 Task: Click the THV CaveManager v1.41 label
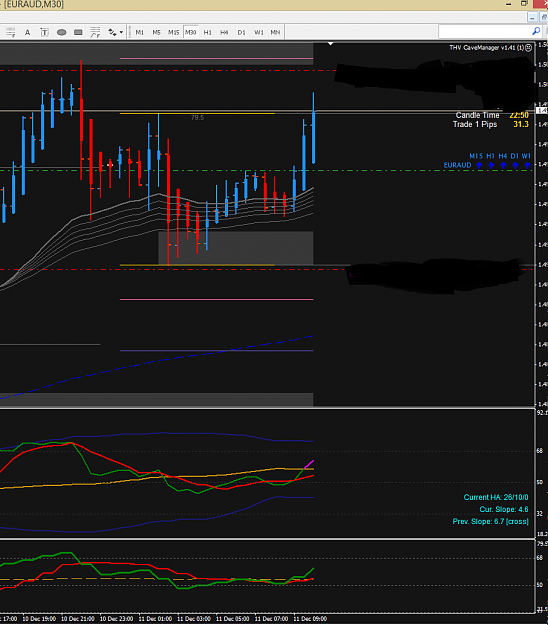[x=486, y=48]
